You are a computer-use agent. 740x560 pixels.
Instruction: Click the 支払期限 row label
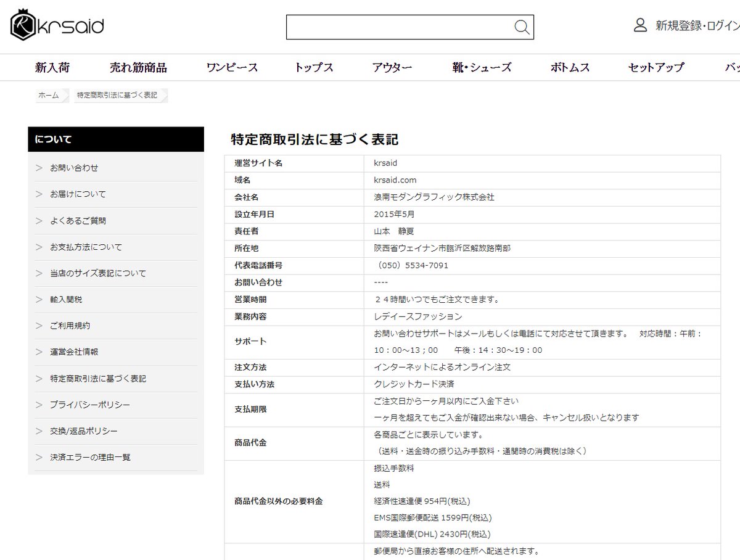click(x=250, y=409)
